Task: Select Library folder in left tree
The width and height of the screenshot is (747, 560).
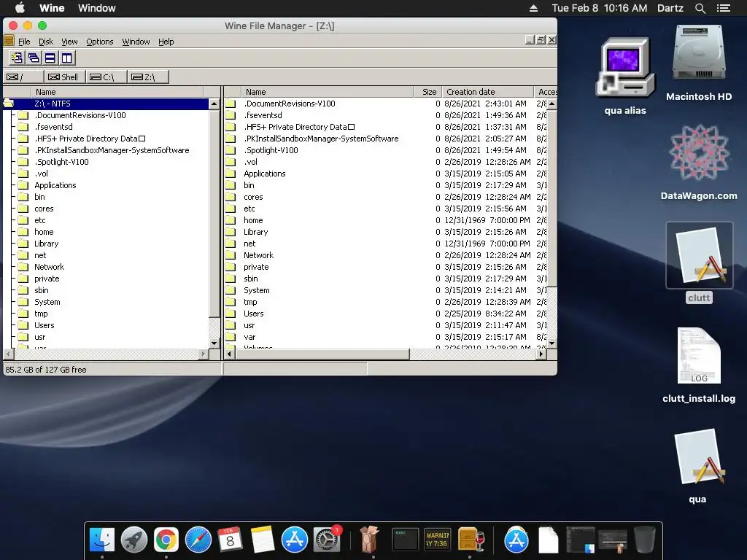Action: pos(46,244)
